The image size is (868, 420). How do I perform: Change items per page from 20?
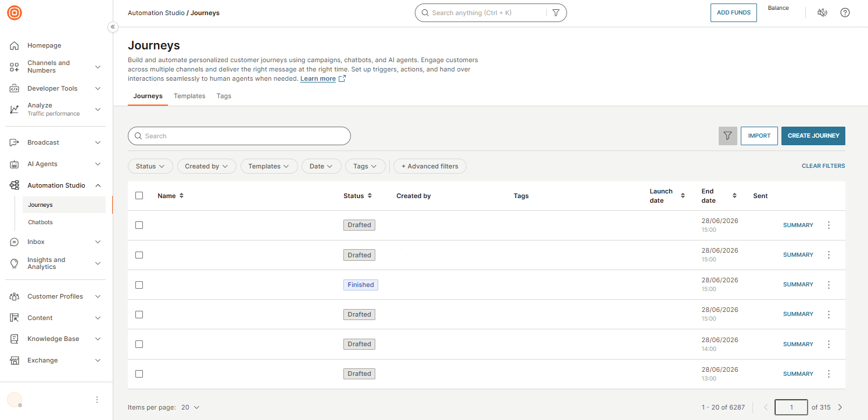pyautogui.click(x=190, y=407)
